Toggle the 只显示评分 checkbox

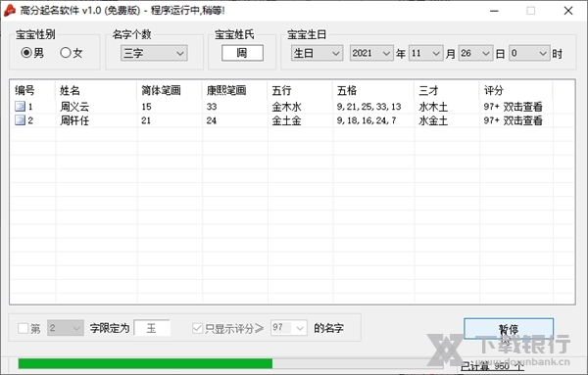pyautogui.click(x=197, y=329)
